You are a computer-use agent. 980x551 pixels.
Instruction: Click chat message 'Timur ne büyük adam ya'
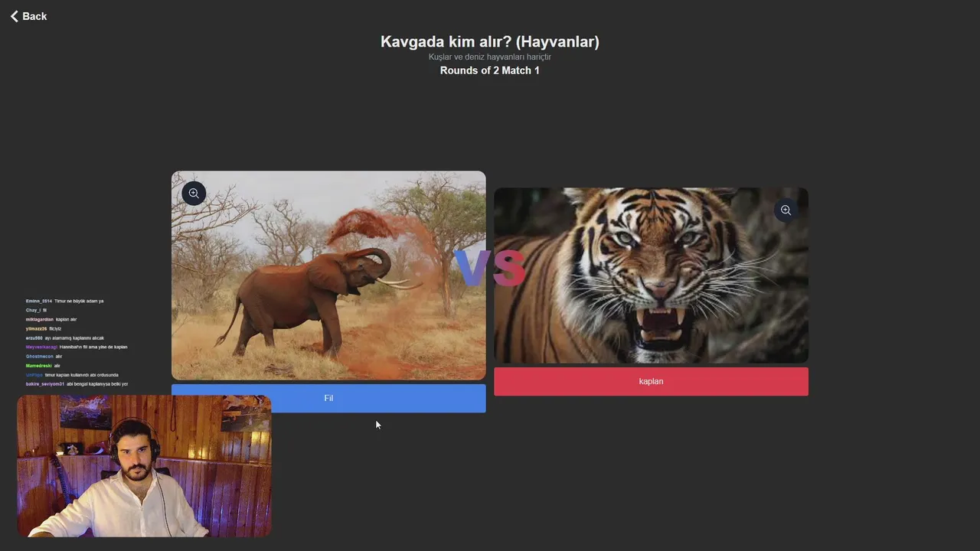click(x=79, y=301)
